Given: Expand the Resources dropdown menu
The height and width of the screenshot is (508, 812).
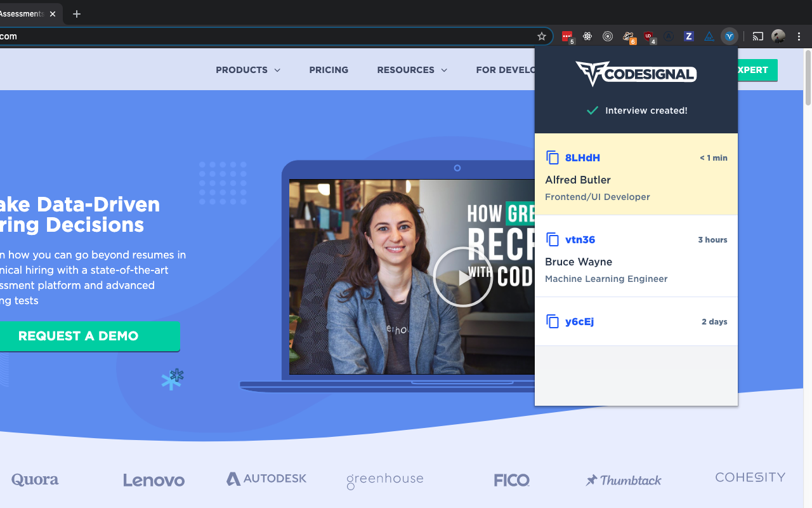Looking at the screenshot, I should tap(412, 70).
